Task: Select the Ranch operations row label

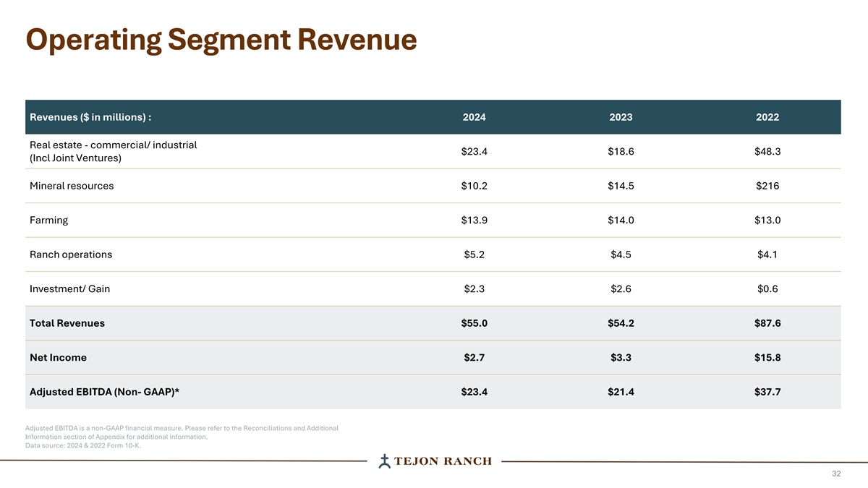Action: (x=71, y=254)
